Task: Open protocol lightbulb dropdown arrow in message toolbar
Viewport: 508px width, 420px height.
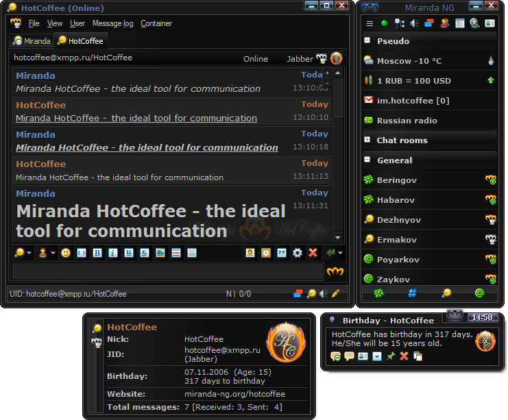Action: (x=29, y=253)
